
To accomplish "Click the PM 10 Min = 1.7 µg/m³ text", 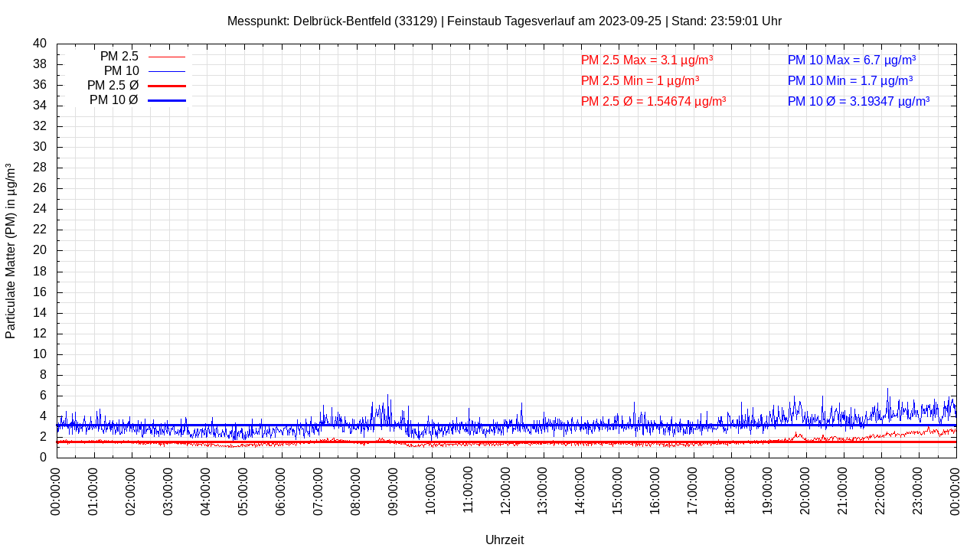I will tap(850, 80).
